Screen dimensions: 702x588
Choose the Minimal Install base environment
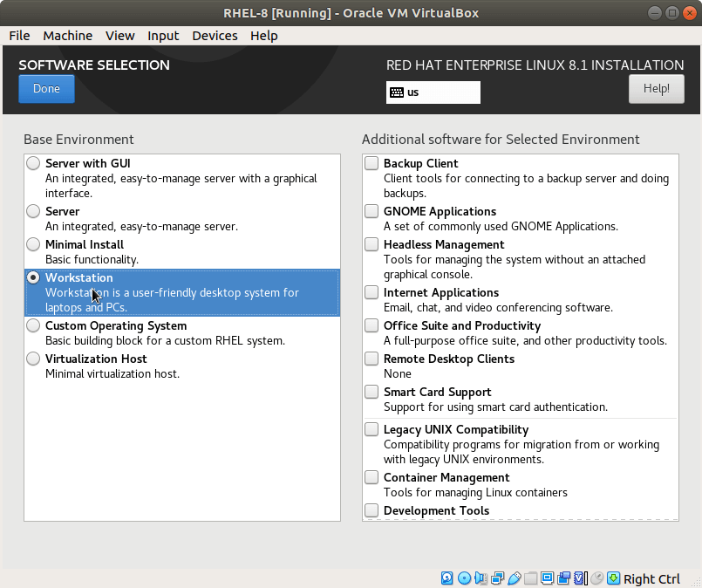point(33,244)
